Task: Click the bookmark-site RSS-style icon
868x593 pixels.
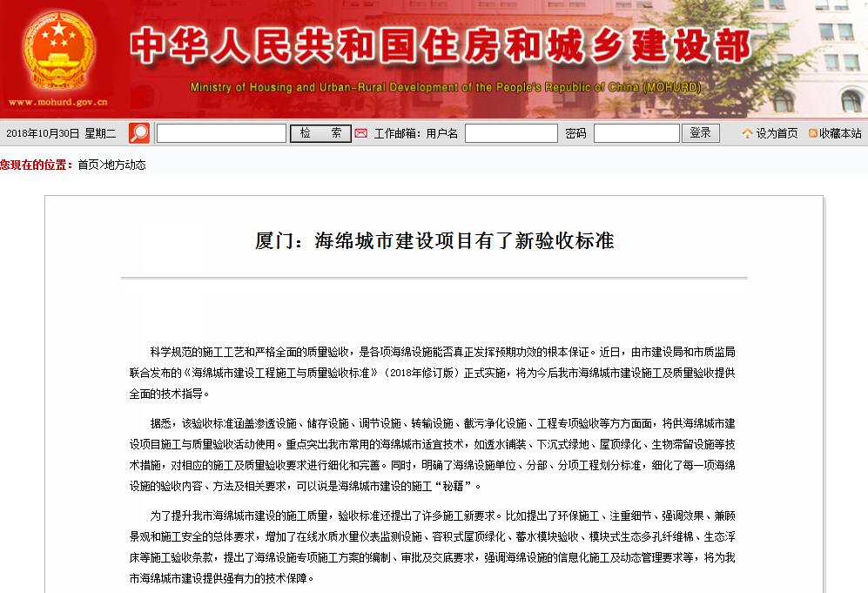Action: [x=812, y=133]
